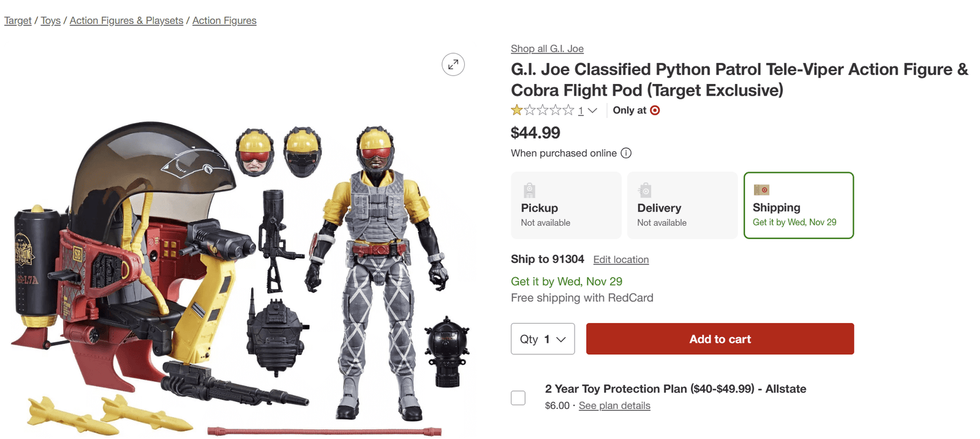
Task: Open the Qty quantity dropdown
Action: click(543, 339)
